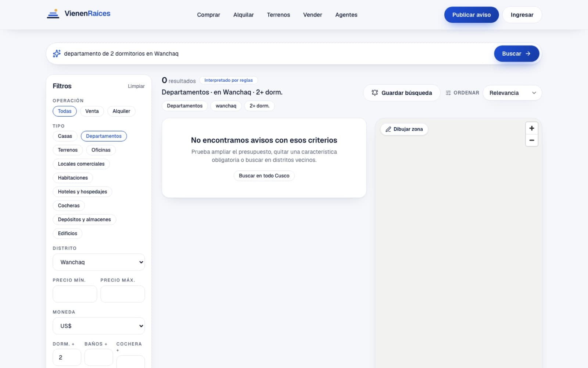Open the Agentes nav item

click(346, 15)
